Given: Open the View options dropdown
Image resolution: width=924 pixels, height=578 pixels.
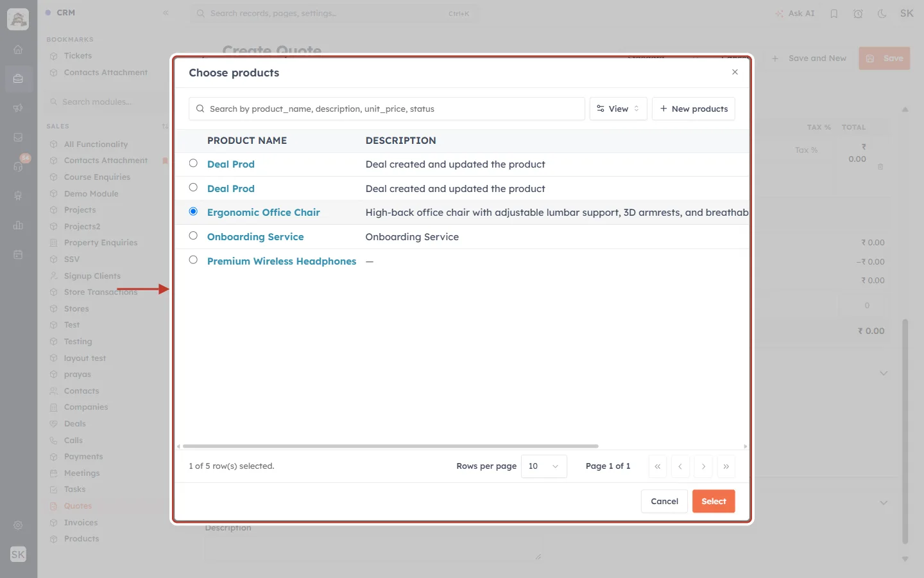Looking at the screenshot, I should click(x=618, y=109).
